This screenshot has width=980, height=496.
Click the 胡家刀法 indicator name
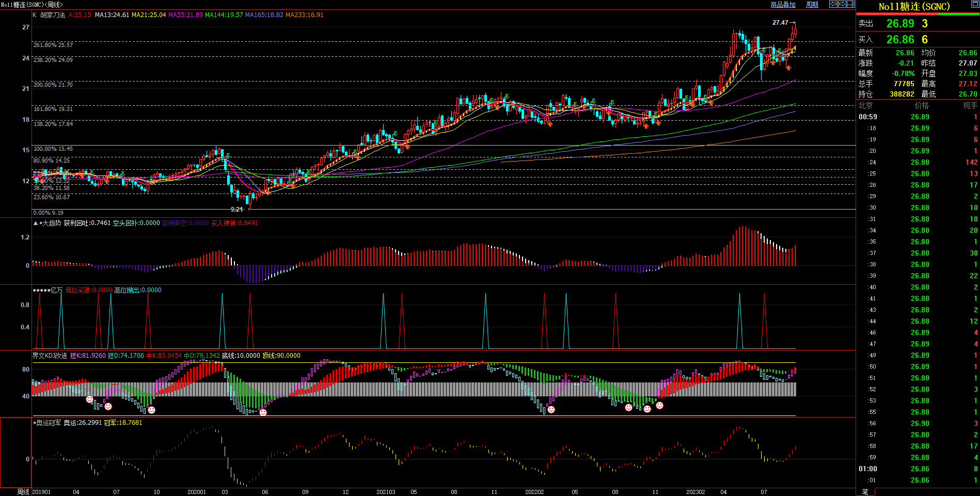pos(53,15)
